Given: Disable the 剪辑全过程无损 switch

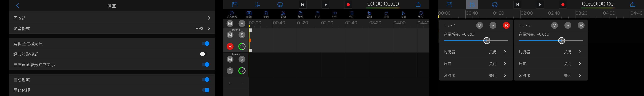Looking at the screenshot, I should [206, 44].
